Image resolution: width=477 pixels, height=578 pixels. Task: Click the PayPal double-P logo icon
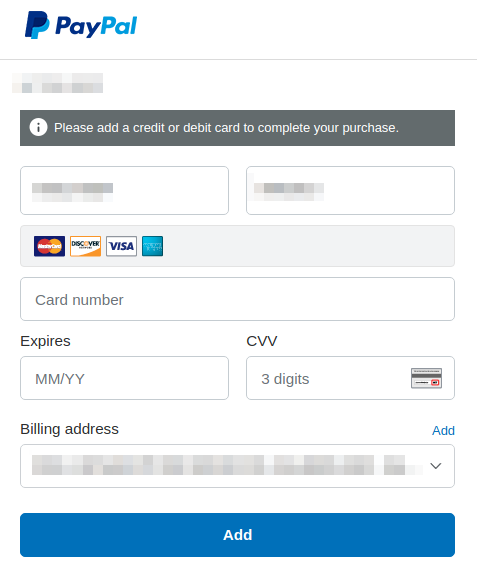(37, 25)
